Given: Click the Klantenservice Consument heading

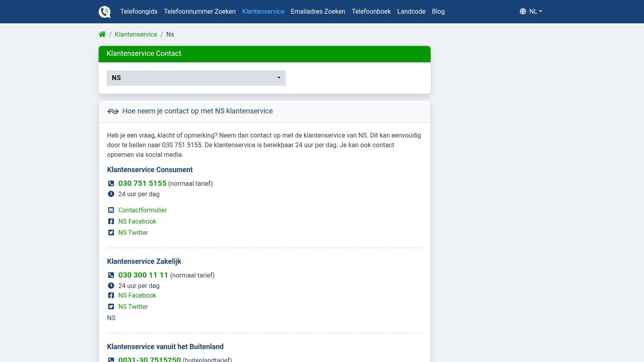Looking at the screenshot, I should click(150, 170).
